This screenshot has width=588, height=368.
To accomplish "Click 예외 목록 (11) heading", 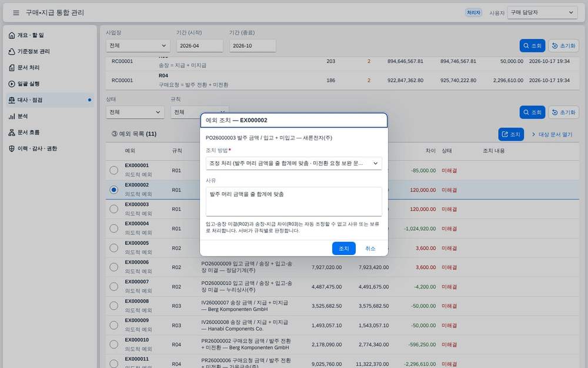I will pos(134,134).
